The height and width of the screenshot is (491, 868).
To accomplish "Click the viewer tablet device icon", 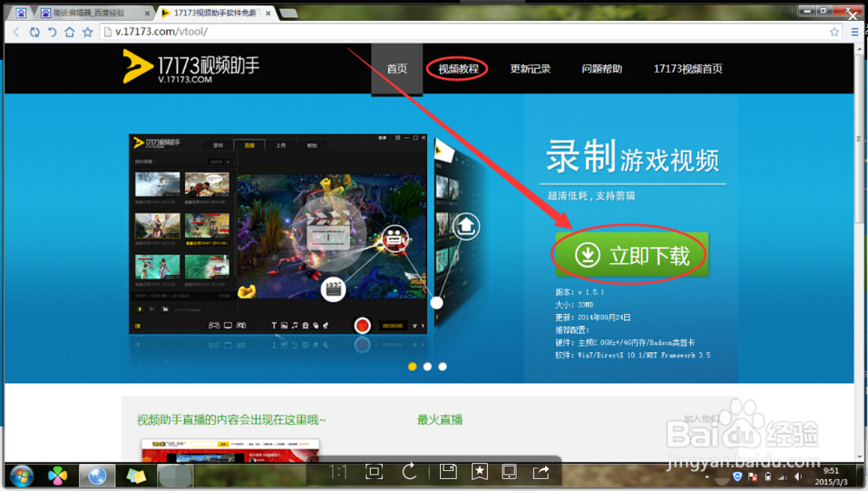I will coord(509,472).
